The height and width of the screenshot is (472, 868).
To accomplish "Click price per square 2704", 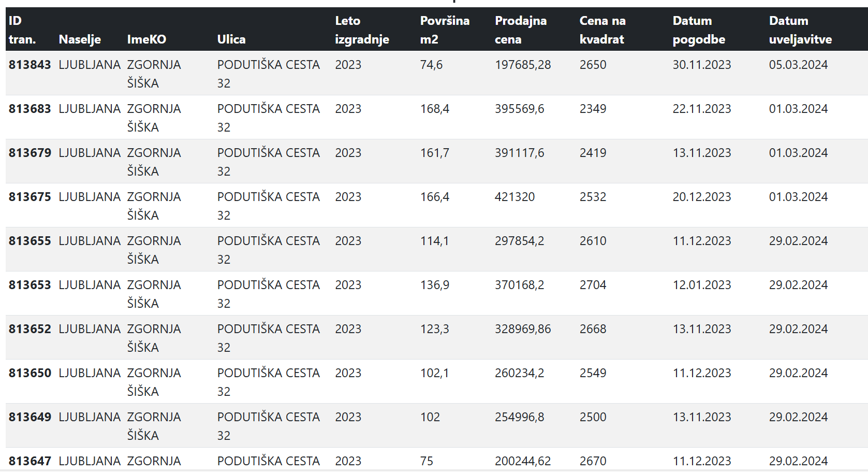I will tap(593, 285).
